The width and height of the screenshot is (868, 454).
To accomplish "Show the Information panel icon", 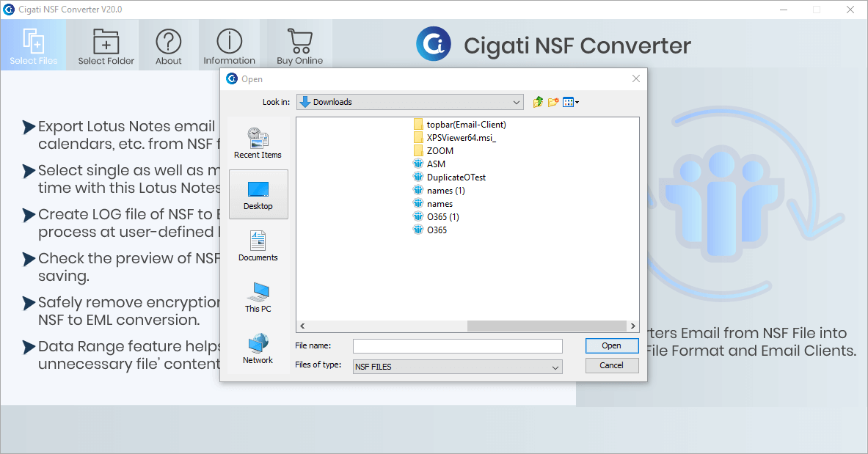I will (x=229, y=45).
